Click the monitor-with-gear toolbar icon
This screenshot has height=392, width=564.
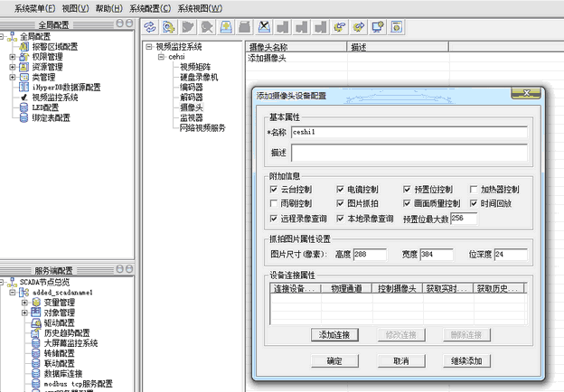click(x=378, y=27)
